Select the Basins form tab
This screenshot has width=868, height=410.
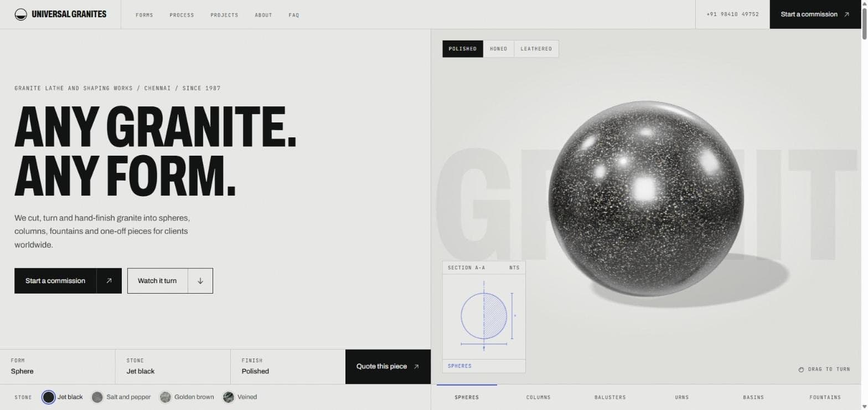(x=753, y=397)
